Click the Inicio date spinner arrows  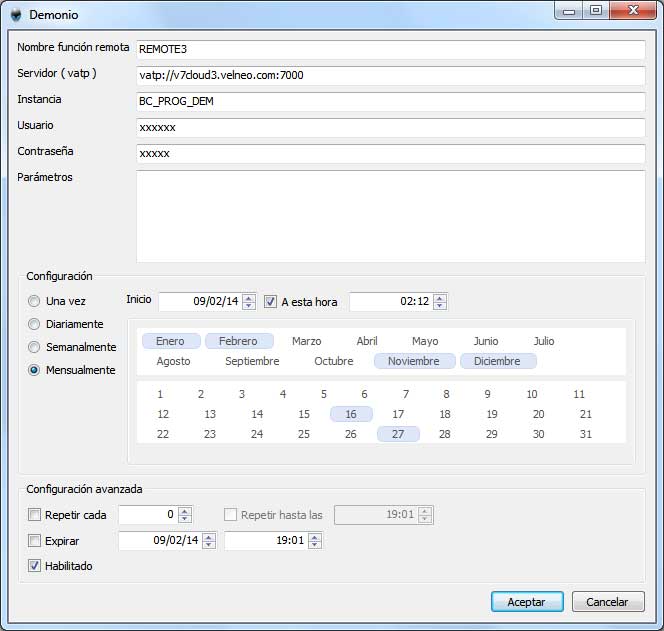coord(249,302)
